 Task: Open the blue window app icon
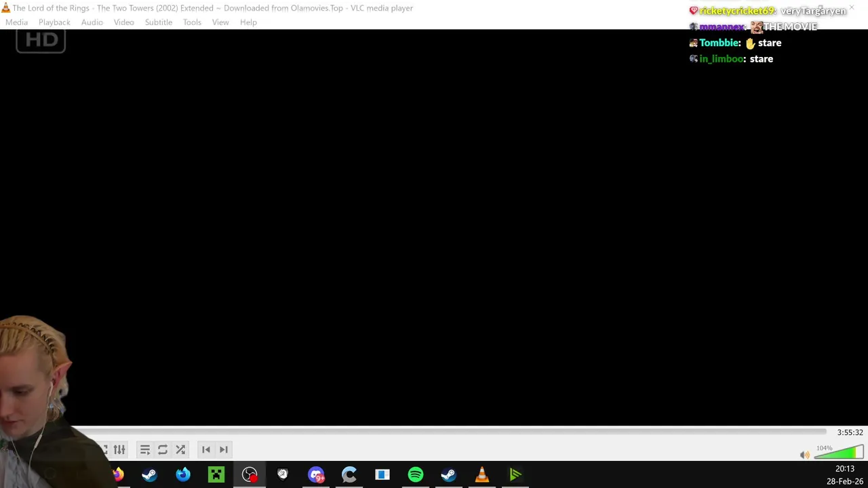tap(382, 474)
